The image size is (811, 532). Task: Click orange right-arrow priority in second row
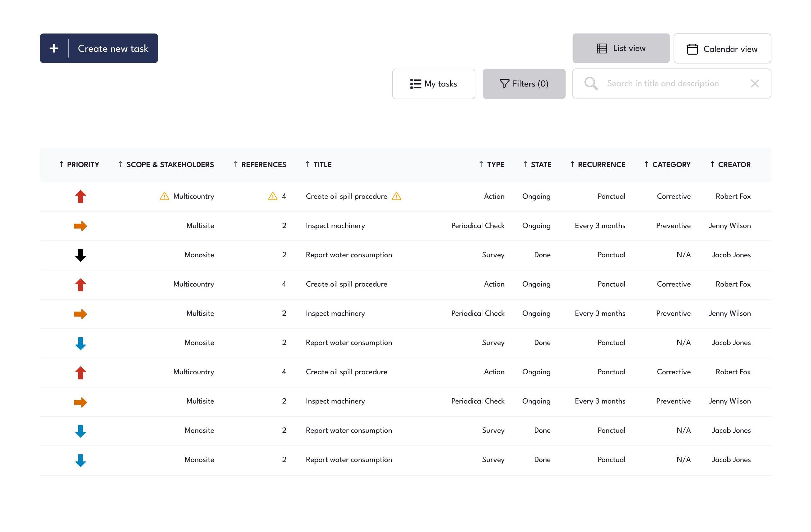point(80,226)
